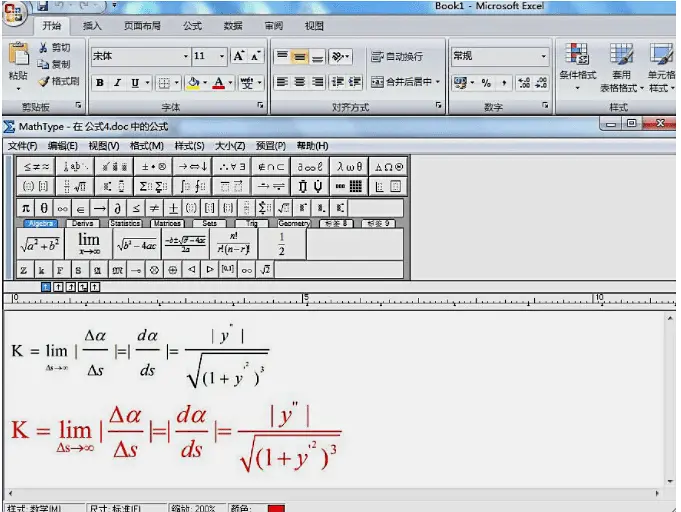
Task: Select the Geometry tab in MathType
Action: (x=294, y=224)
